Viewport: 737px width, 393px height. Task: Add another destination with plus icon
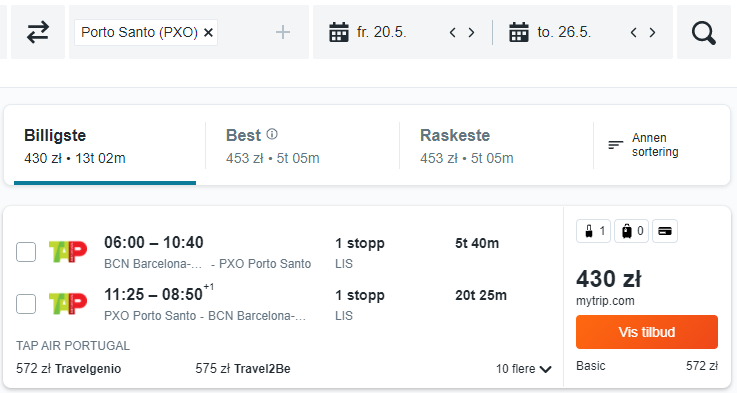282,32
